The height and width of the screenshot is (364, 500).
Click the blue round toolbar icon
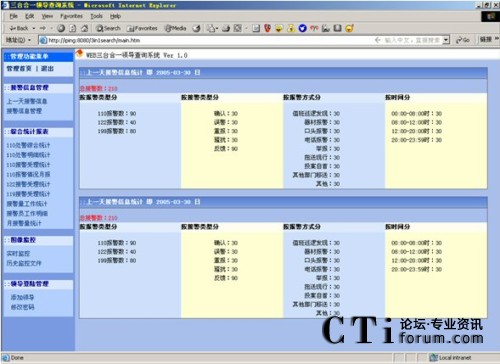(302, 28)
